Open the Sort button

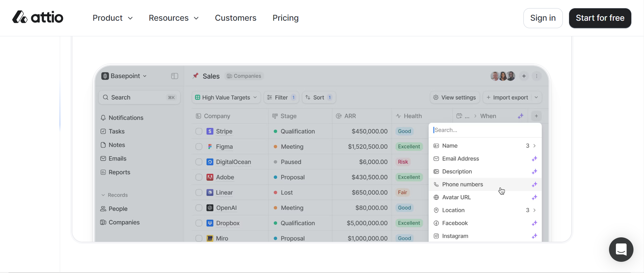tap(319, 97)
